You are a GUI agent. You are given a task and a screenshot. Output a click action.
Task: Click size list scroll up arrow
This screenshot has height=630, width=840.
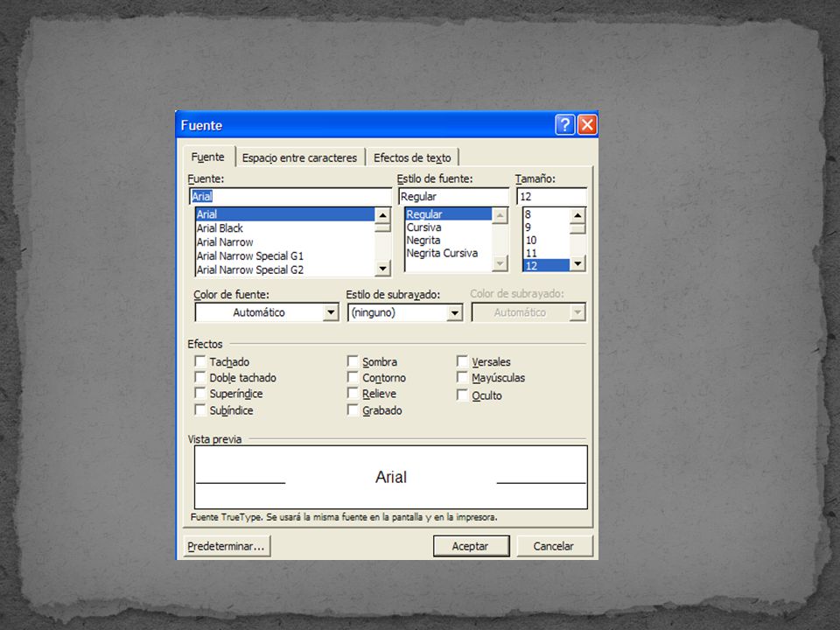pos(577,215)
